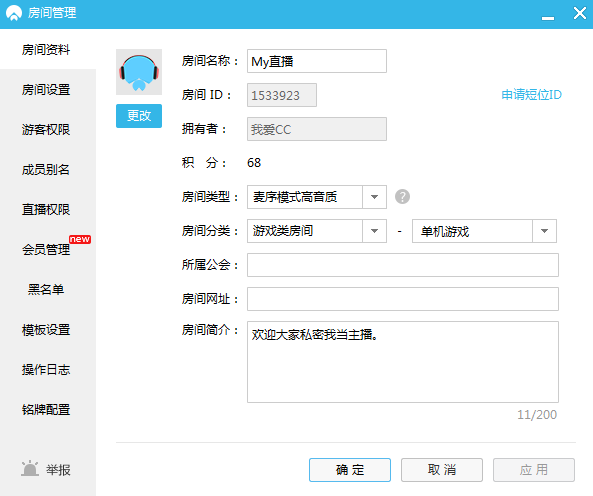Confirm with the 确定 button
This screenshot has width=593, height=496.
coord(350,470)
